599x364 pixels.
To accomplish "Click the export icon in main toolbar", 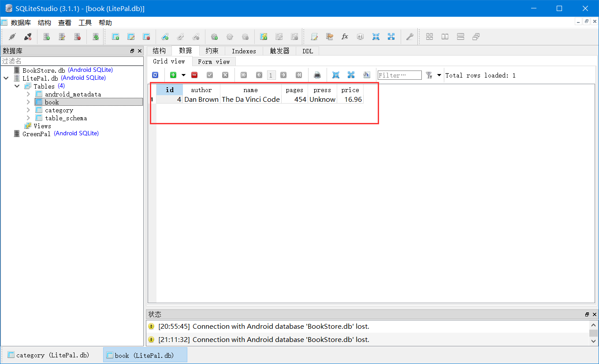I will pos(391,37).
